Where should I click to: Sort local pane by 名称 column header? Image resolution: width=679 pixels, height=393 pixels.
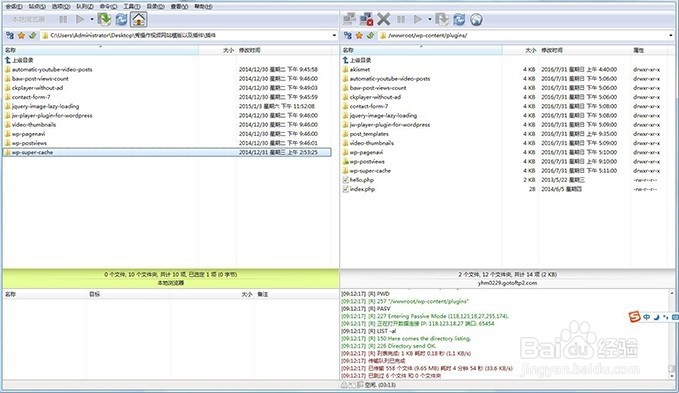(101, 50)
